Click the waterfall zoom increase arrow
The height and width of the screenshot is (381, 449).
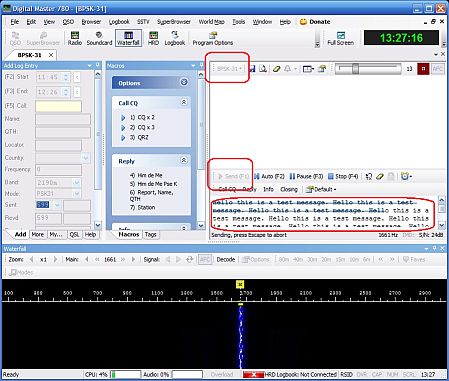pos(55,259)
